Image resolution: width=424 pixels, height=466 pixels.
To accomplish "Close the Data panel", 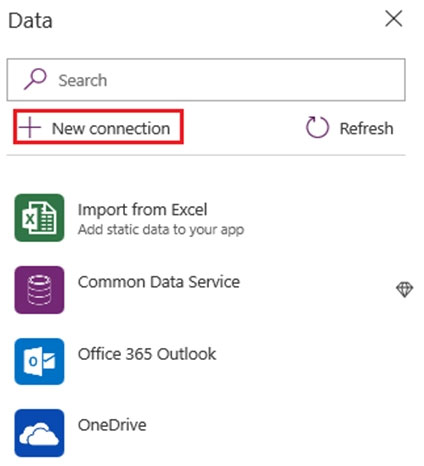I will click(394, 18).
